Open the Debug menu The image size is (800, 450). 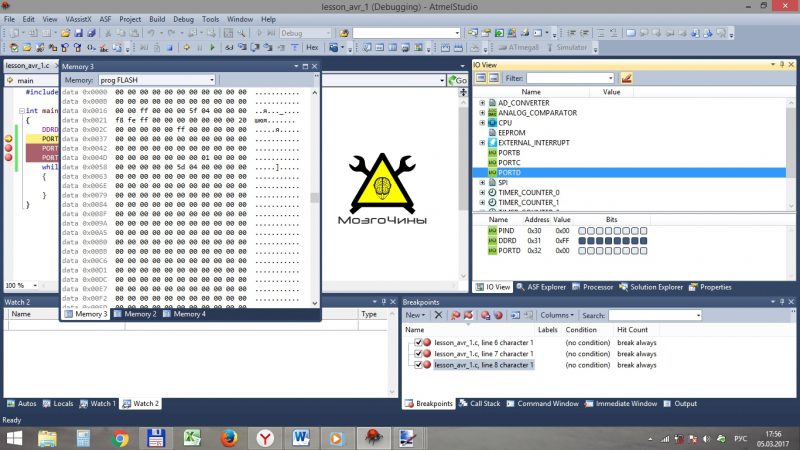click(x=183, y=19)
